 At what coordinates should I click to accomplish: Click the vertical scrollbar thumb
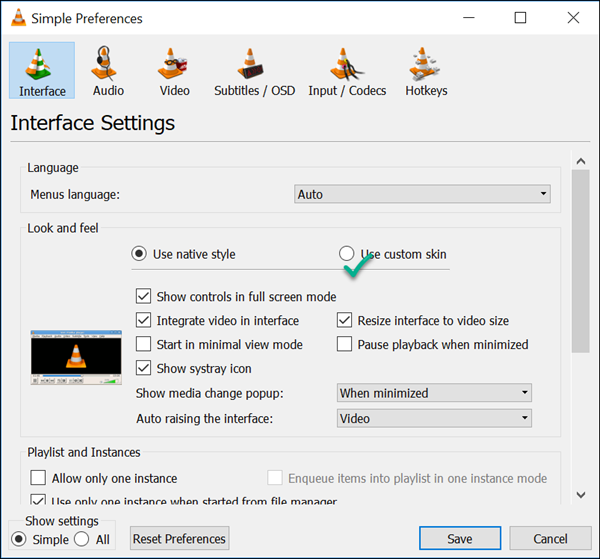[580, 261]
